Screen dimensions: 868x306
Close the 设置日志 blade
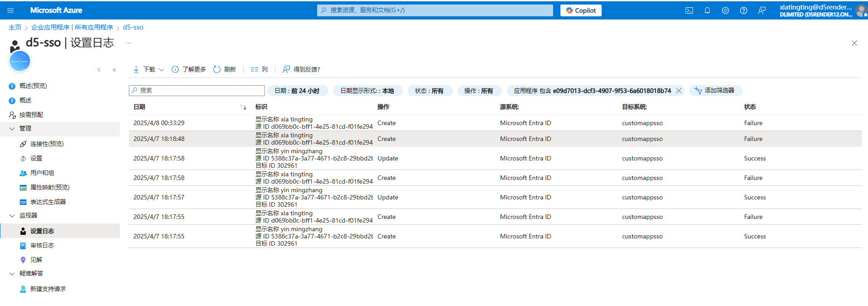(854, 43)
